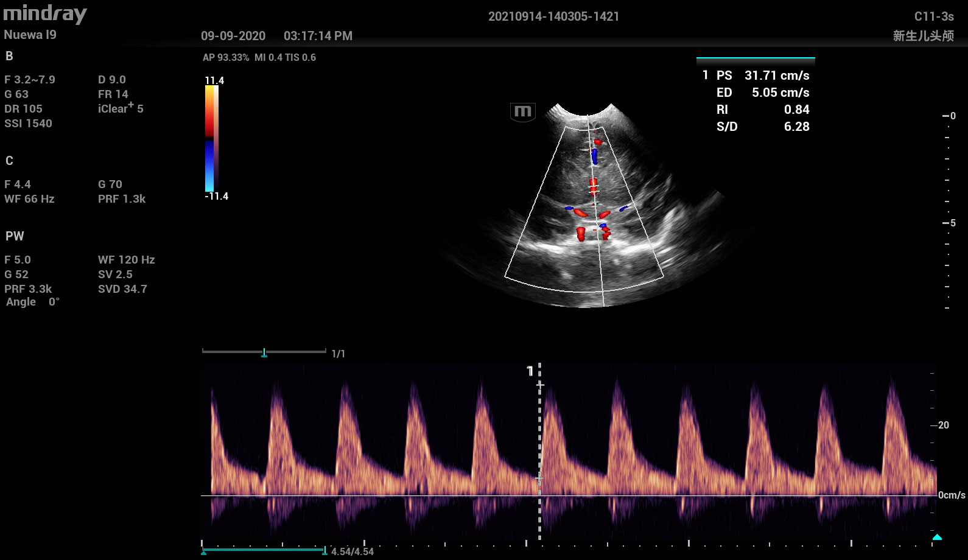
Task: Click the mindray logo
Action: [x=45, y=14]
